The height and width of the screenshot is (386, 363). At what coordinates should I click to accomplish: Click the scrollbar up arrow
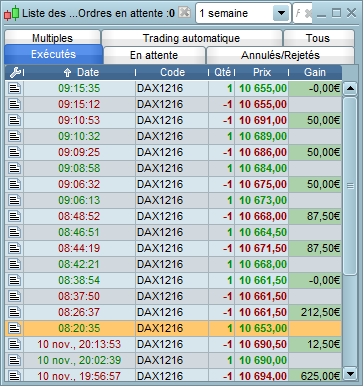pyautogui.click(x=350, y=88)
